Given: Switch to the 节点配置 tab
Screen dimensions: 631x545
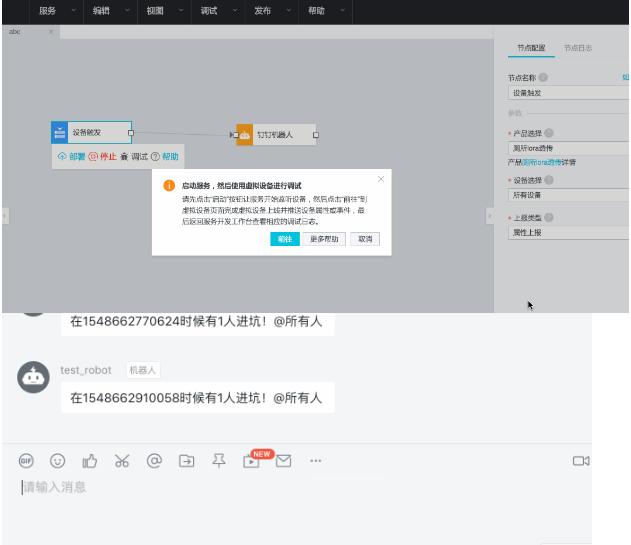Looking at the screenshot, I should 531,48.
